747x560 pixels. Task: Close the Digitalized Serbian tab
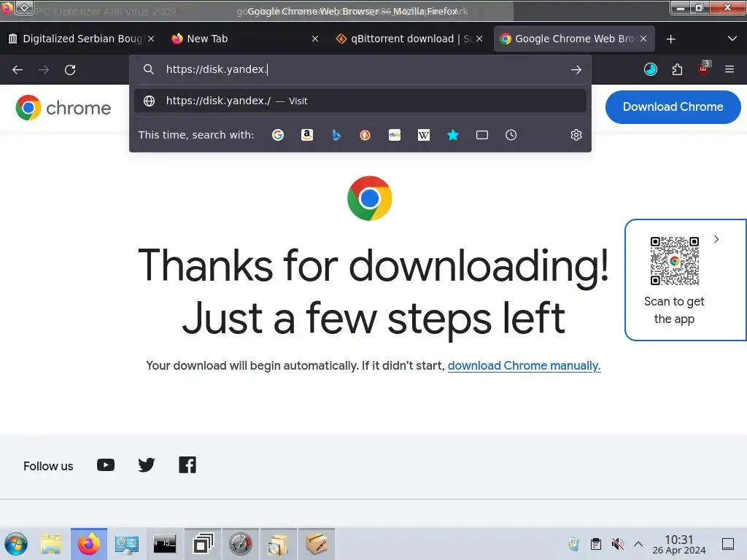pyautogui.click(x=151, y=39)
